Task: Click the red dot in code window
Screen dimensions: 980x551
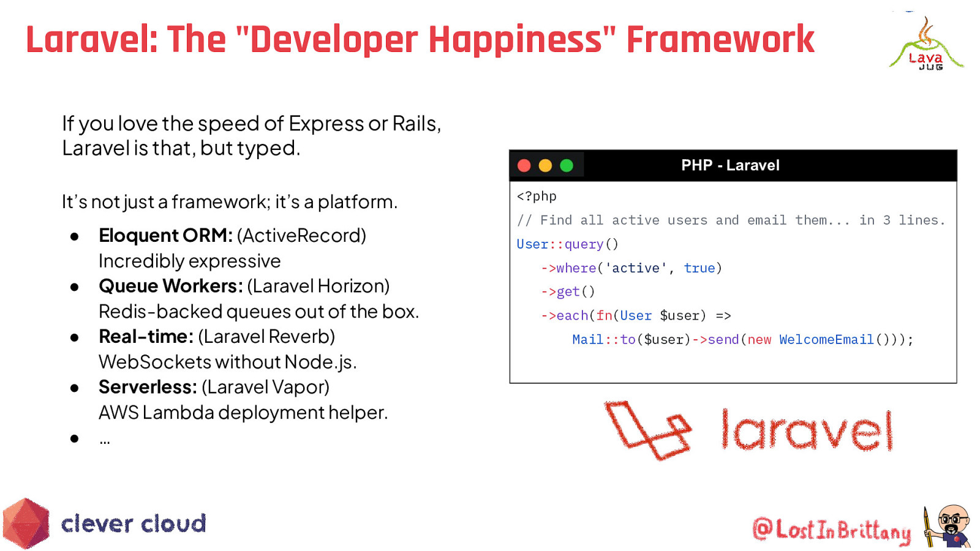Action: tap(524, 166)
